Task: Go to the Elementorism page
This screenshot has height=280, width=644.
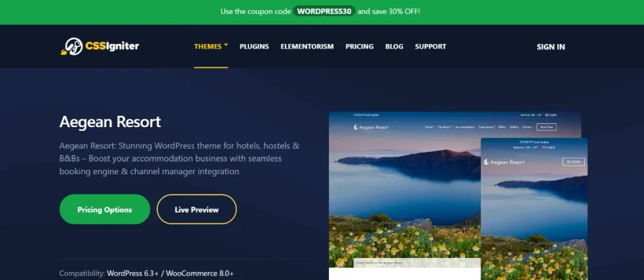Action: click(307, 47)
